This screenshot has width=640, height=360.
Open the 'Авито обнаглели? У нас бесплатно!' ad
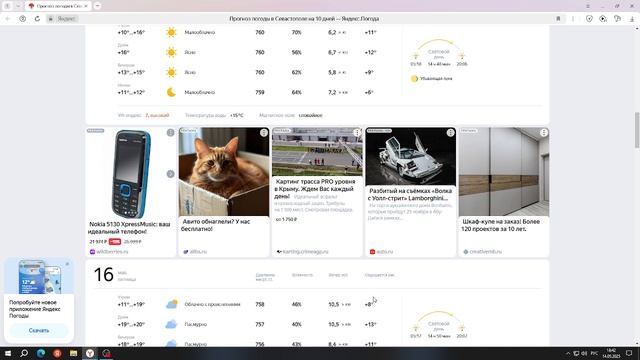coord(216,225)
